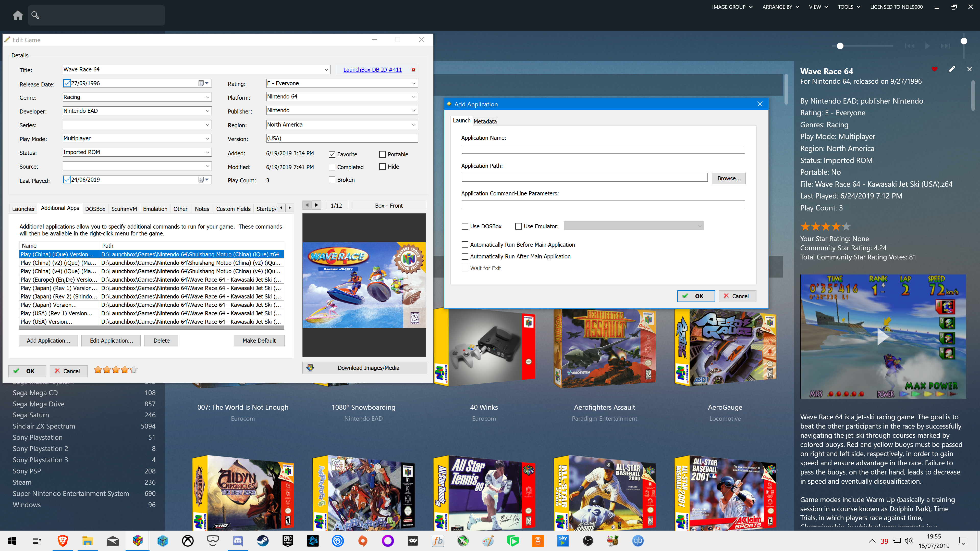Toggle the Favorite checkbox

point(332,154)
